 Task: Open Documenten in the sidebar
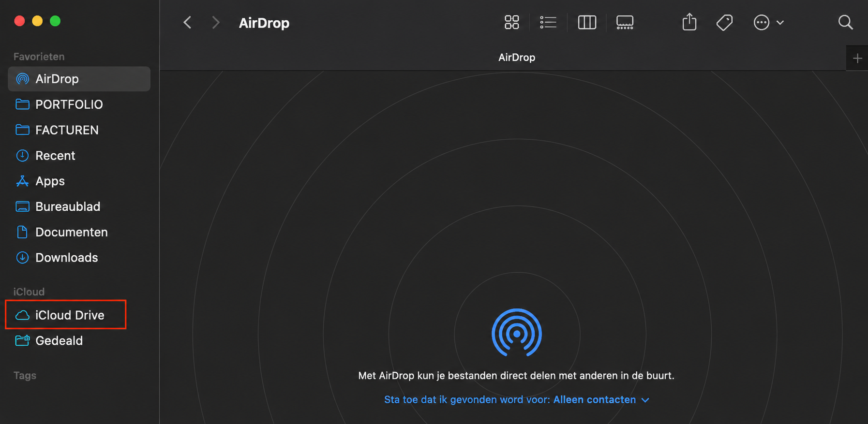[79, 232]
